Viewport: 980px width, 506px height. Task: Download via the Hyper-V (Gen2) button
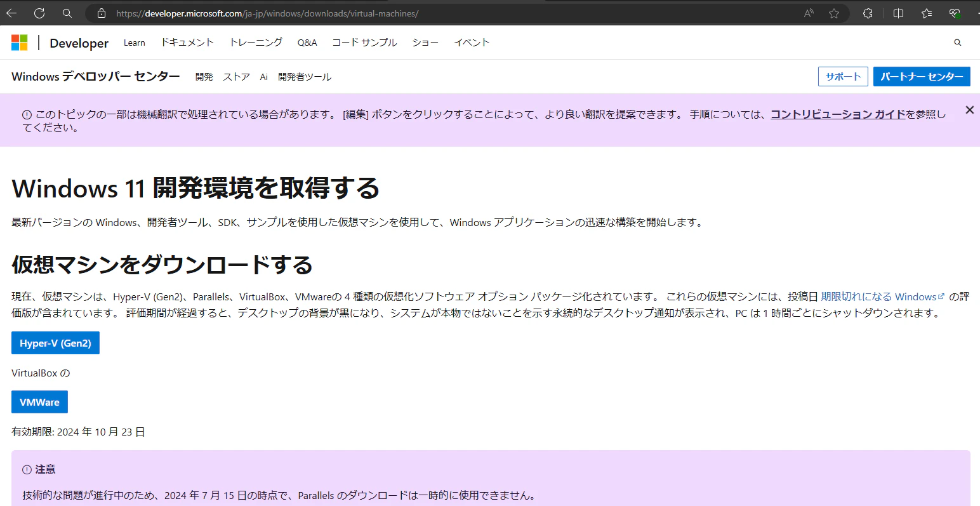coord(55,343)
